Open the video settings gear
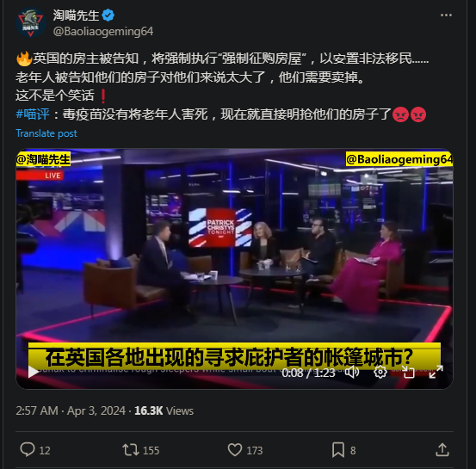Viewport: 476px width, 469px height. [380, 372]
